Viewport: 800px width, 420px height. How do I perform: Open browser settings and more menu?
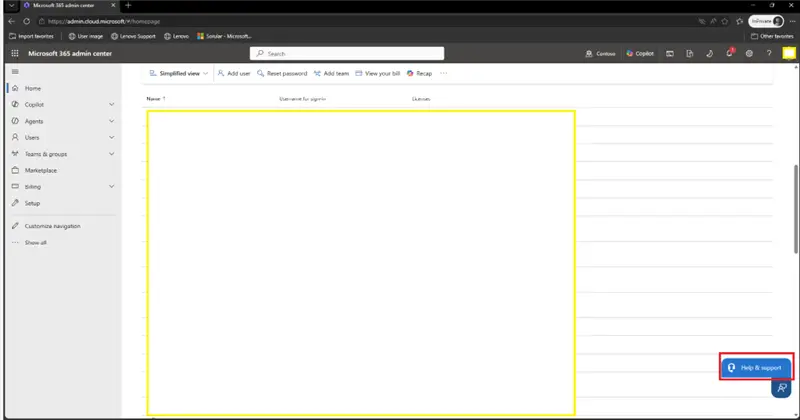(x=792, y=21)
